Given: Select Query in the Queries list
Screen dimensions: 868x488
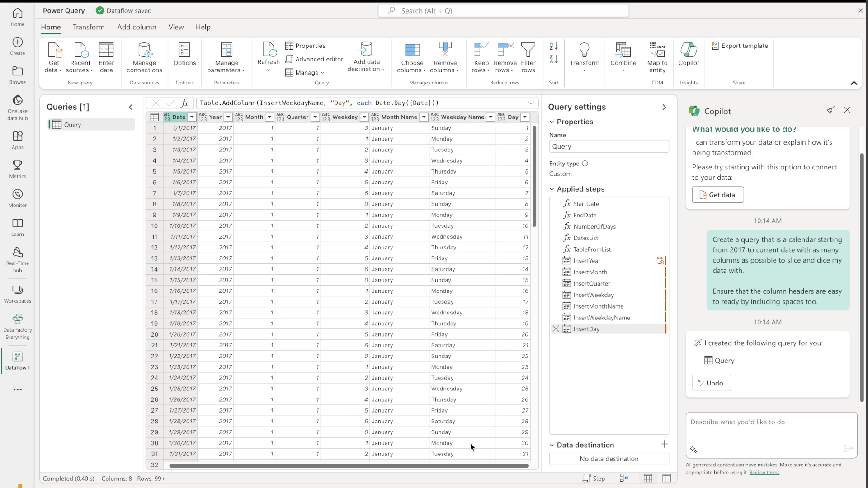Looking at the screenshot, I should tap(91, 125).
